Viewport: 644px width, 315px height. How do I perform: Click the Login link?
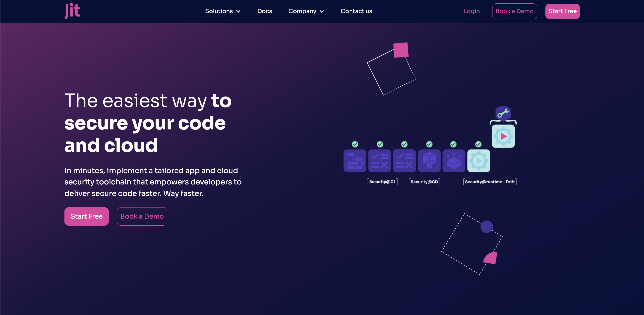[x=471, y=11]
